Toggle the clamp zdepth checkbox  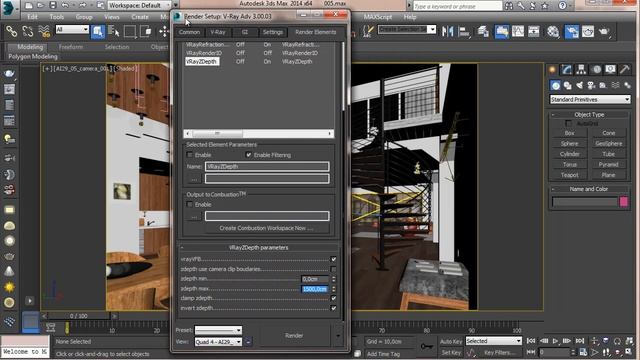click(333, 298)
